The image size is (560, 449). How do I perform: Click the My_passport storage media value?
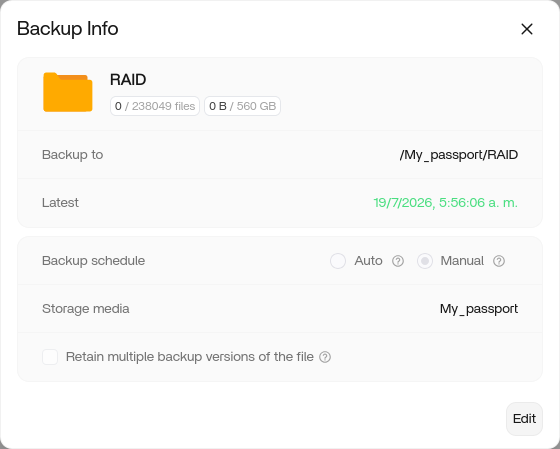479,309
